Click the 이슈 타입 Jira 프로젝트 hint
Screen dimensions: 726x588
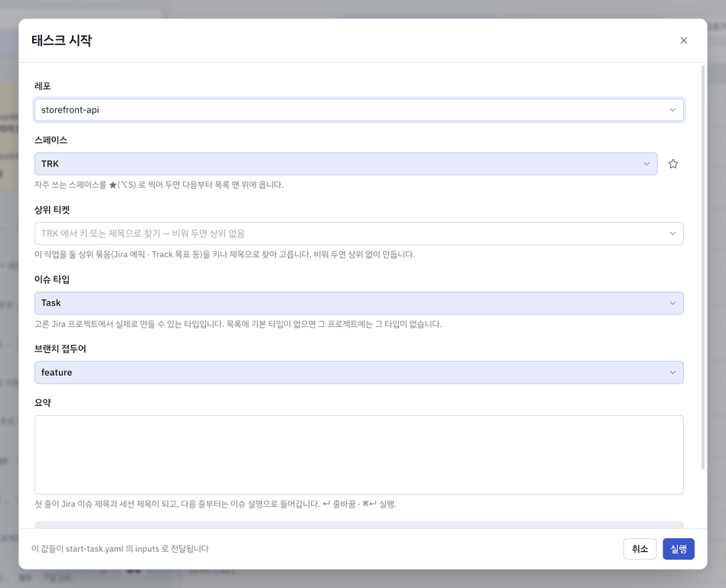pyautogui.click(x=238, y=324)
